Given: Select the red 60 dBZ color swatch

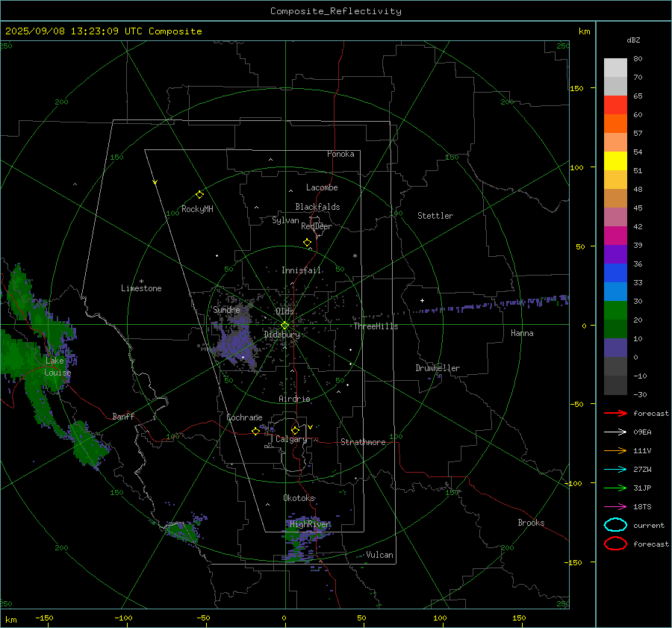Looking at the screenshot, I should (615, 105).
